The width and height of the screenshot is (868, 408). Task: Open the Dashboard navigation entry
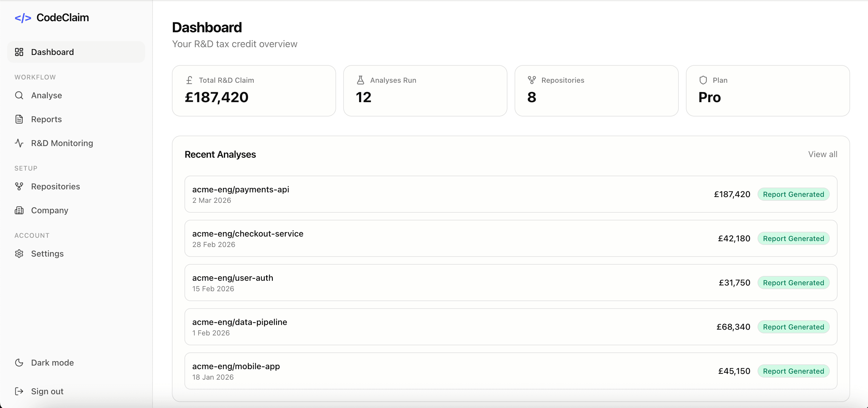[53, 52]
